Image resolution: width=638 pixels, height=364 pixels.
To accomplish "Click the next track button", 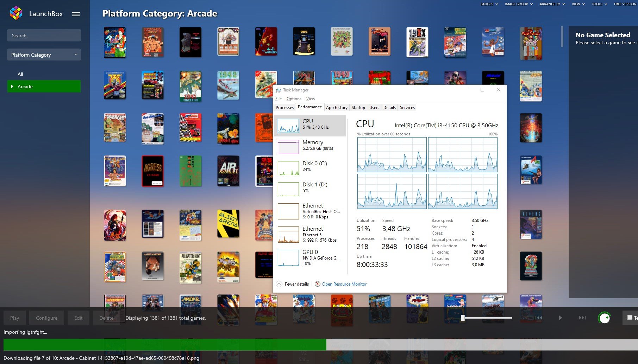I will pyautogui.click(x=582, y=318).
